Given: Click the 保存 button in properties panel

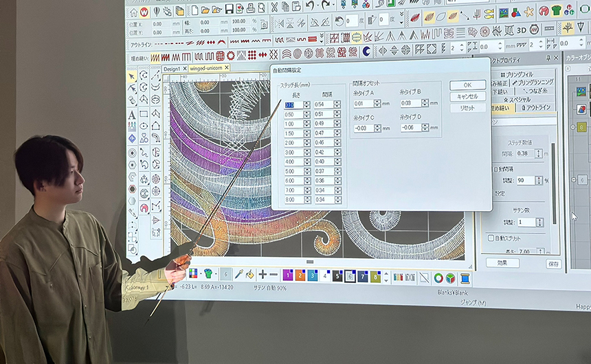Looking at the screenshot, I should (x=553, y=264).
